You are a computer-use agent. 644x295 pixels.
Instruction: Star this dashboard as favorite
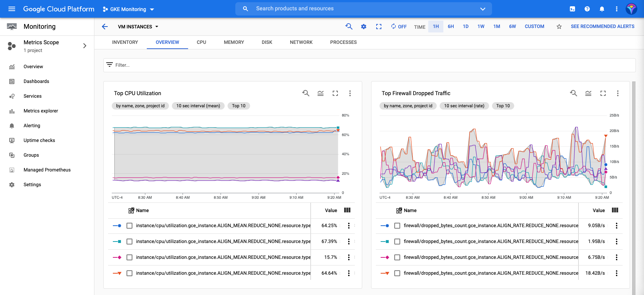[x=559, y=27]
